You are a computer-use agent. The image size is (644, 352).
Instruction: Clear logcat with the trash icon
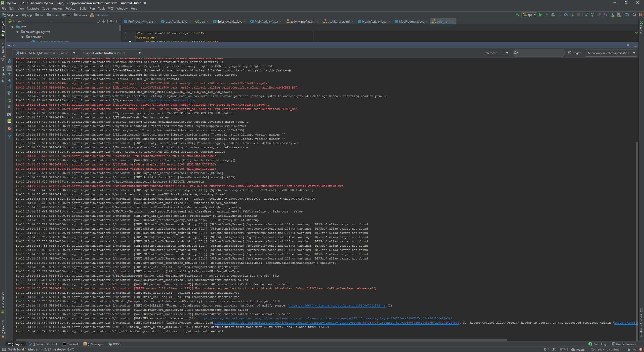[x=9, y=61]
